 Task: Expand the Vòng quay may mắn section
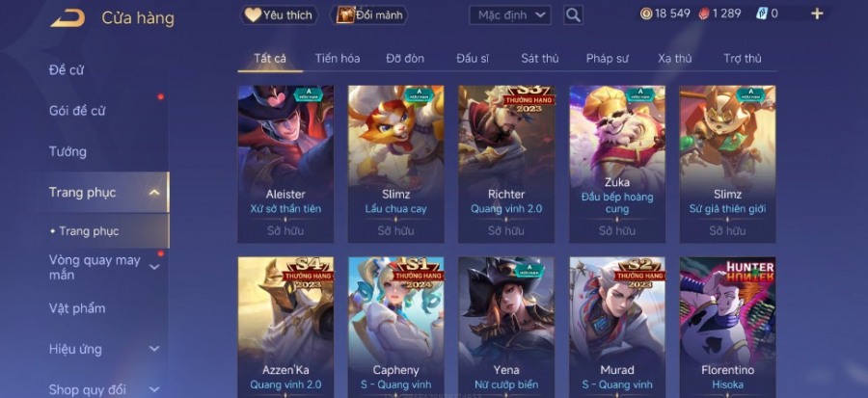click(154, 268)
